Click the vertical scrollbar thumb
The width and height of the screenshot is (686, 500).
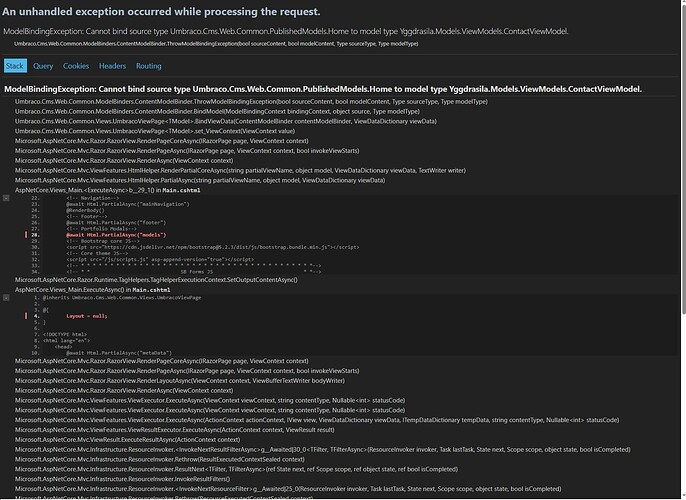coord(683,157)
